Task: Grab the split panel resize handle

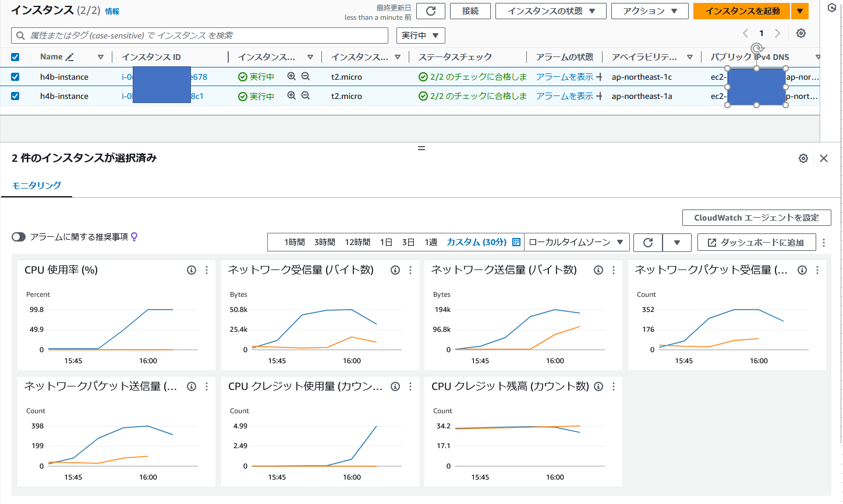Action: (421, 148)
